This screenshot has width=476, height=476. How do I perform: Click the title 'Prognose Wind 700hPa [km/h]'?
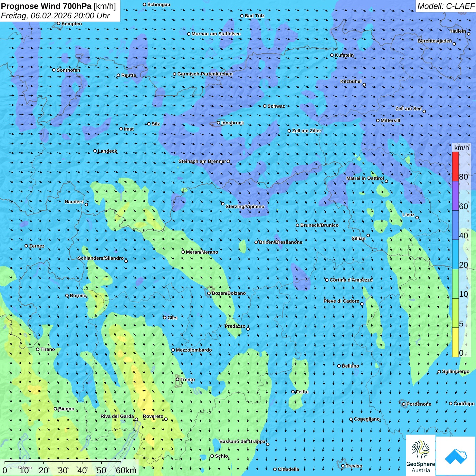58,6
